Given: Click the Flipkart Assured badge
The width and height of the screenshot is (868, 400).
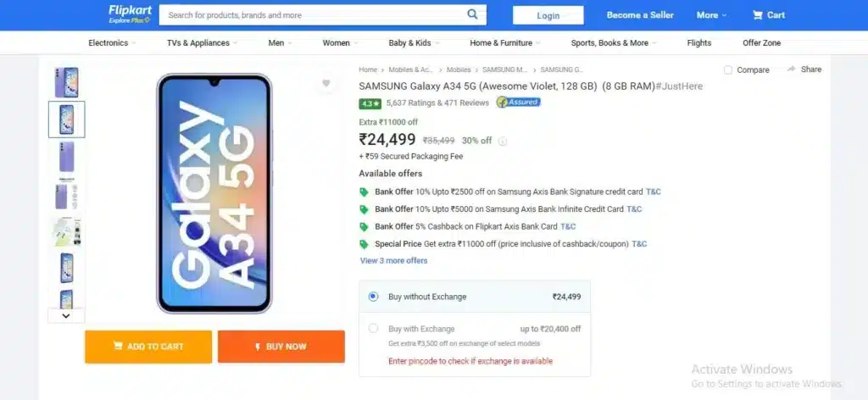Looking at the screenshot, I should [518, 103].
